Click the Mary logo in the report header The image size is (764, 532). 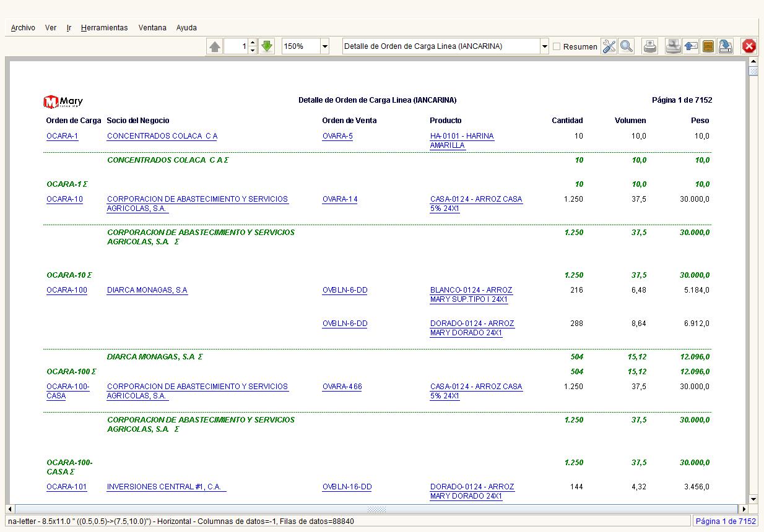(x=63, y=101)
